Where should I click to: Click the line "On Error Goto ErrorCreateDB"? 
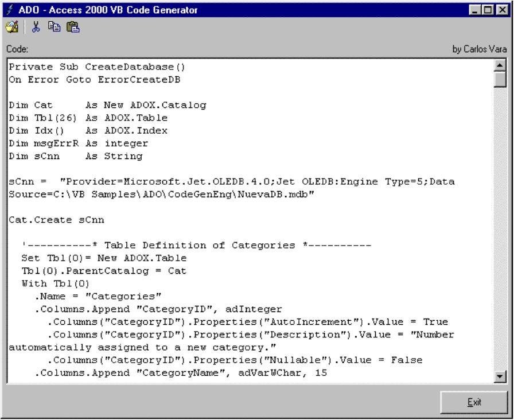click(x=95, y=80)
